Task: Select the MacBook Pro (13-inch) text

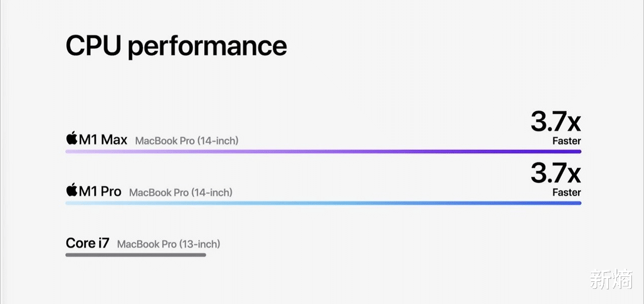Action: [169, 244]
